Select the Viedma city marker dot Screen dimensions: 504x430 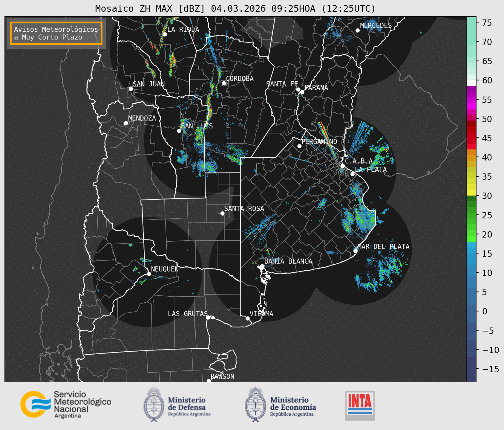[247, 318]
